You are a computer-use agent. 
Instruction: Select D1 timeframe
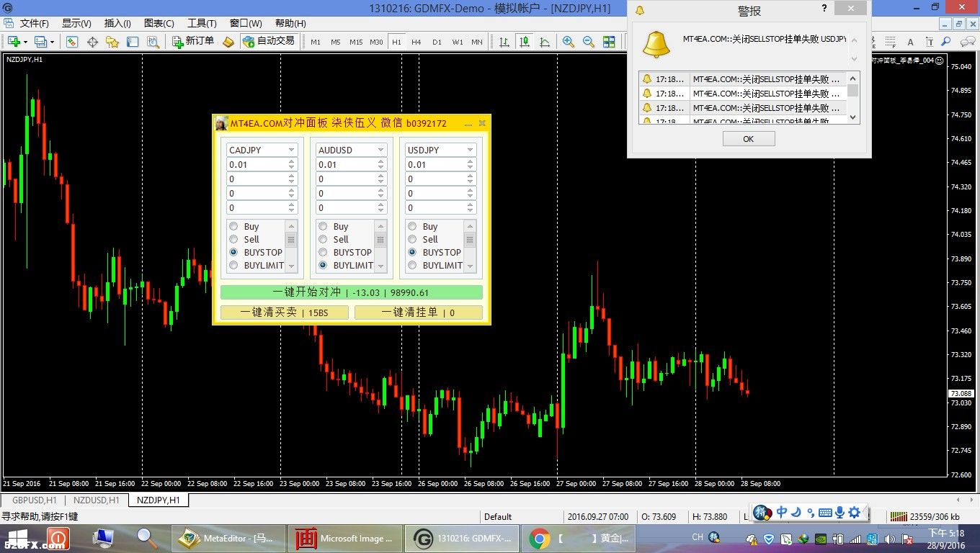pos(437,42)
